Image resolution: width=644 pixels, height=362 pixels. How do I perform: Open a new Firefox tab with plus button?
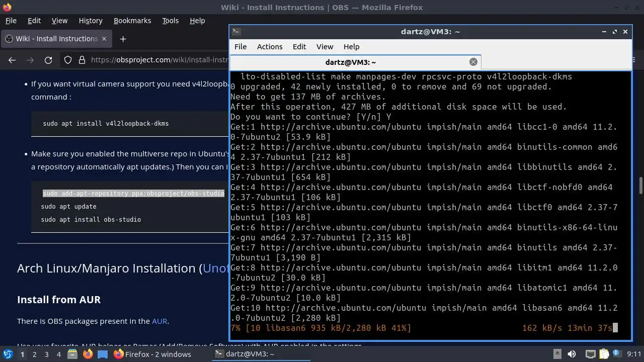pos(123,39)
